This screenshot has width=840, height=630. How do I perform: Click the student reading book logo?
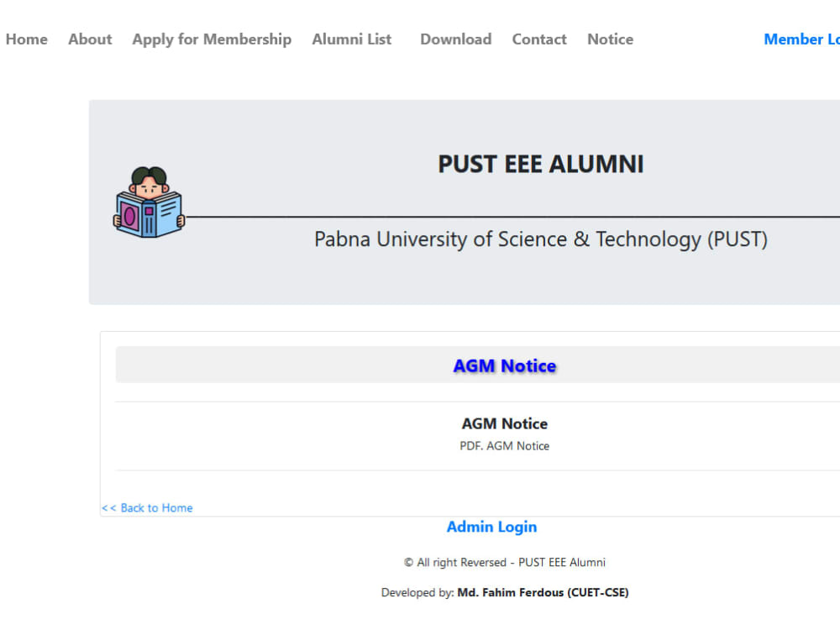(149, 202)
